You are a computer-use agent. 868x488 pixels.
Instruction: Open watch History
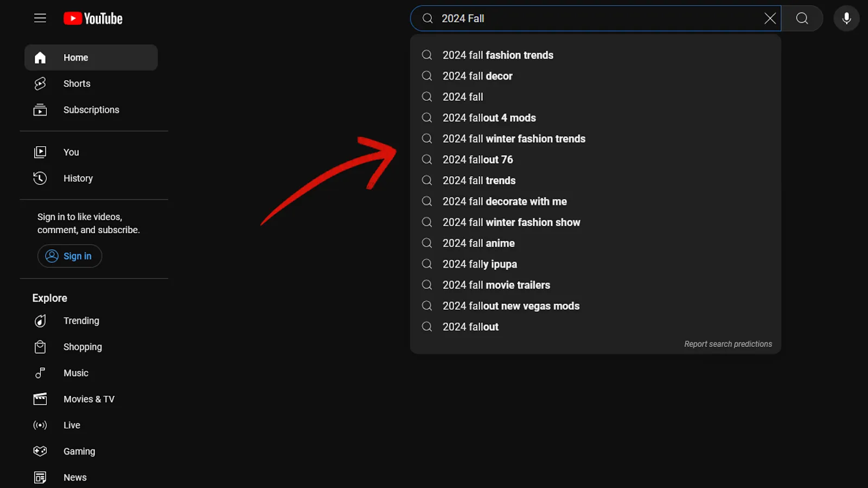click(x=78, y=178)
